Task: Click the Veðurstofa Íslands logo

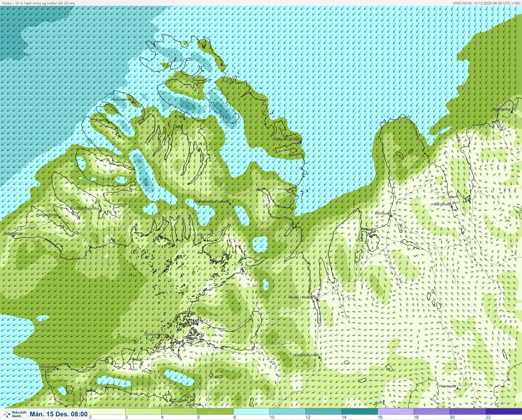Action: pyautogui.click(x=15, y=414)
